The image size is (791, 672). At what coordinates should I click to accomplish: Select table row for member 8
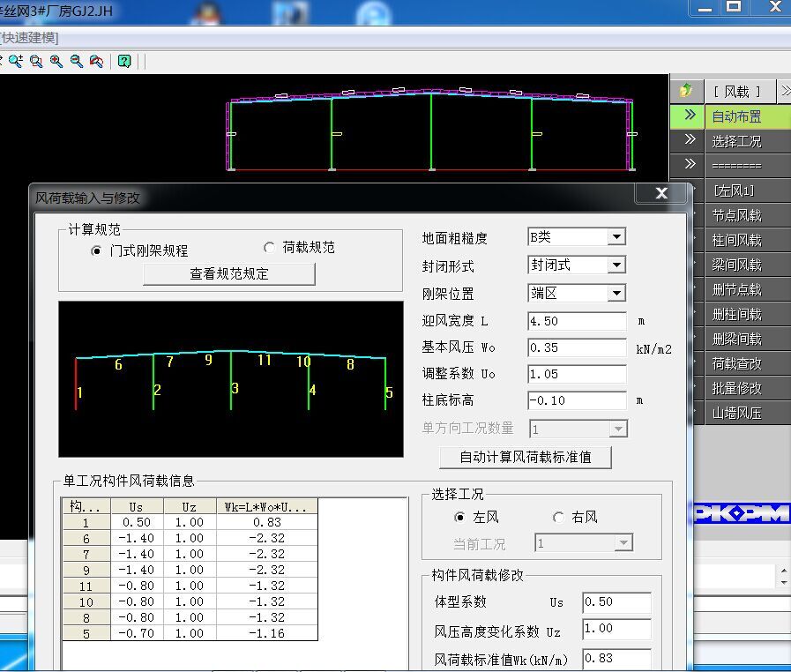pos(190,617)
